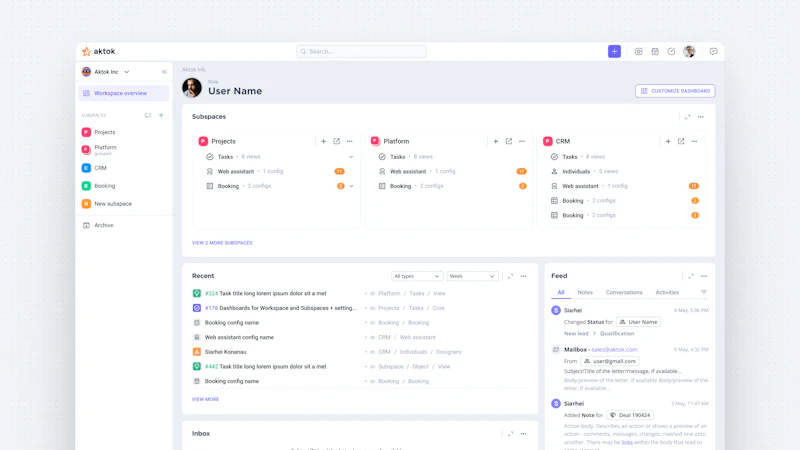
Task: Click the Customize Dashboard button
Action: coord(675,91)
